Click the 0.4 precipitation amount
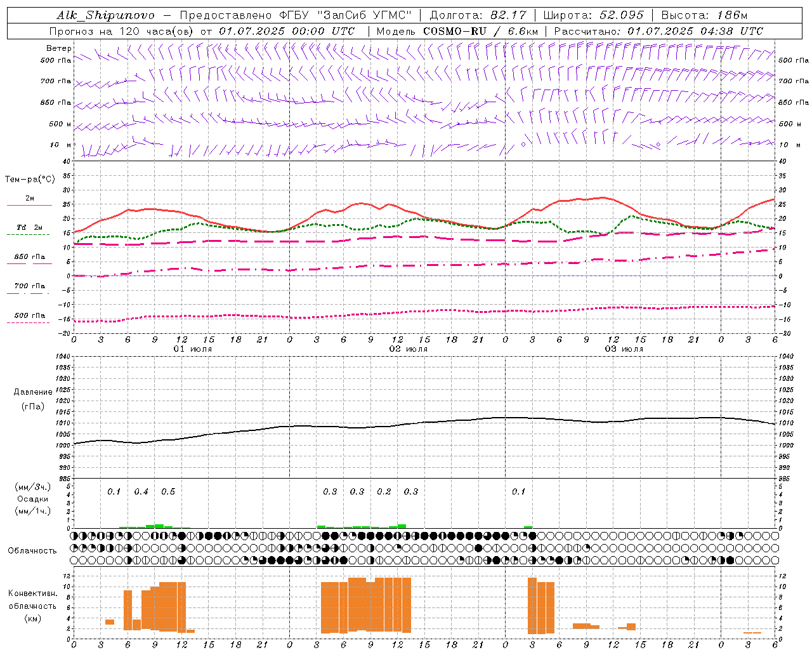 click(x=141, y=491)
